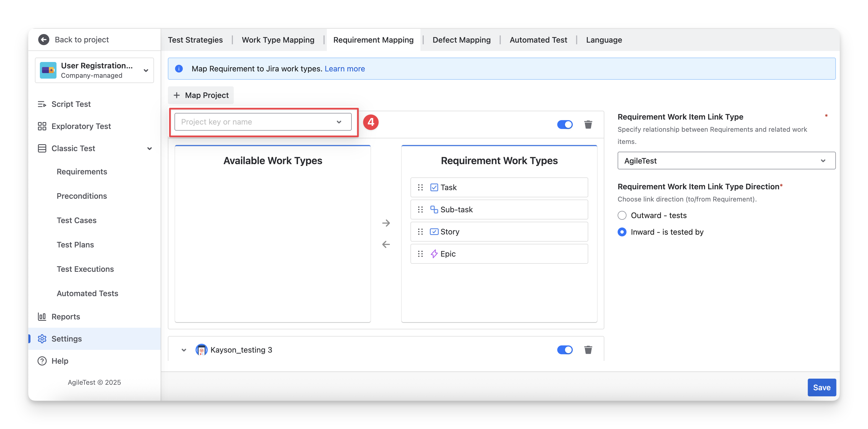Click the Help question mark icon
868x429 pixels.
point(42,361)
